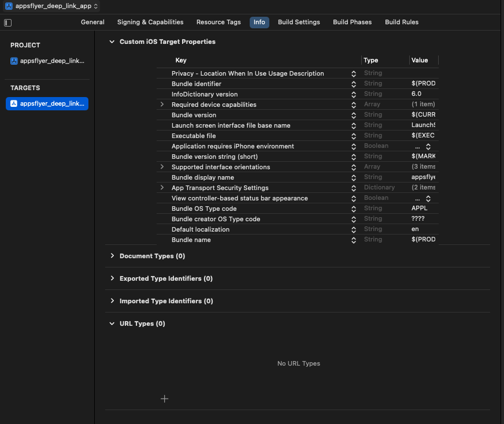Expand Supported interface orientations array
Image resolution: width=504 pixels, height=424 pixels.
(162, 167)
